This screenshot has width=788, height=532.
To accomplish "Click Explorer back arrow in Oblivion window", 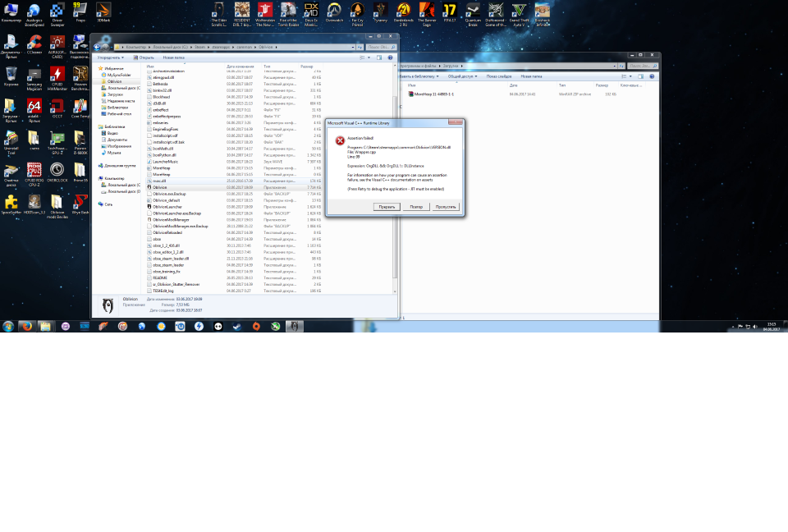I will (97, 47).
